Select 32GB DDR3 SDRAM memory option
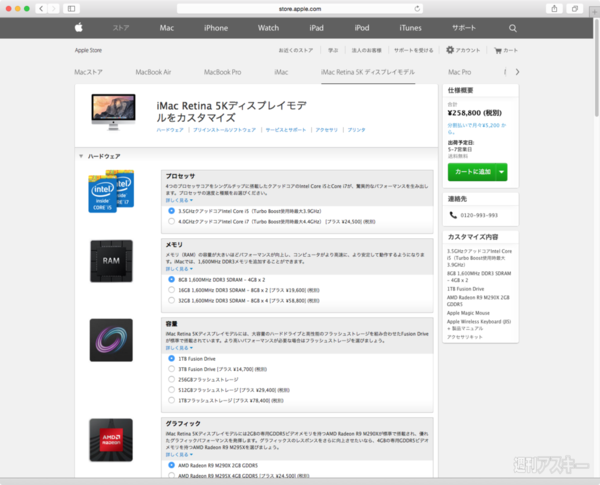 (x=171, y=300)
